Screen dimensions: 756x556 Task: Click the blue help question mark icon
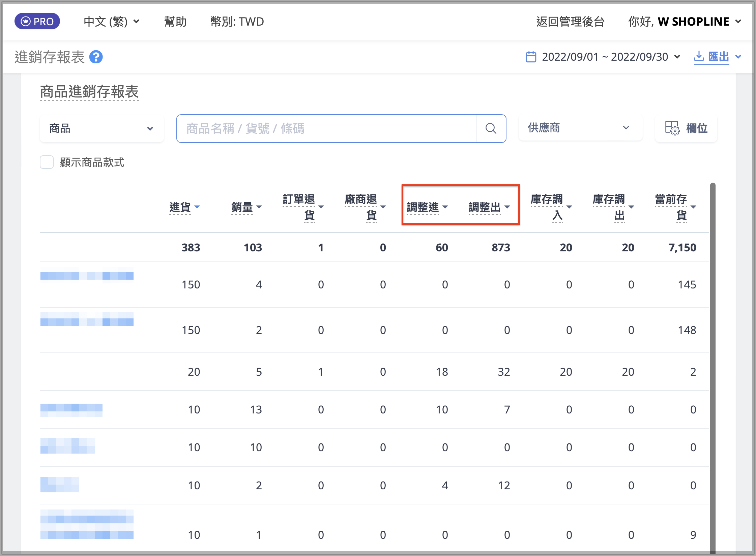tap(96, 57)
